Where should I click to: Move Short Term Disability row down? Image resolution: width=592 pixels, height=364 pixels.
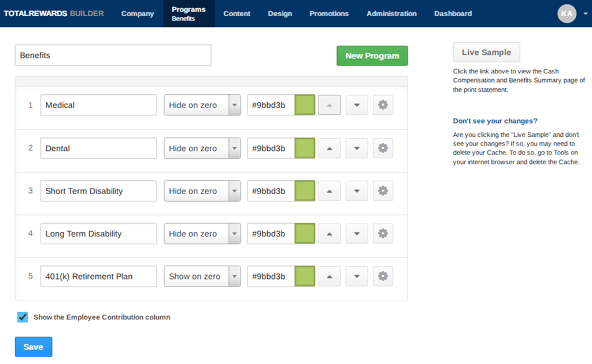click(356, 191)
